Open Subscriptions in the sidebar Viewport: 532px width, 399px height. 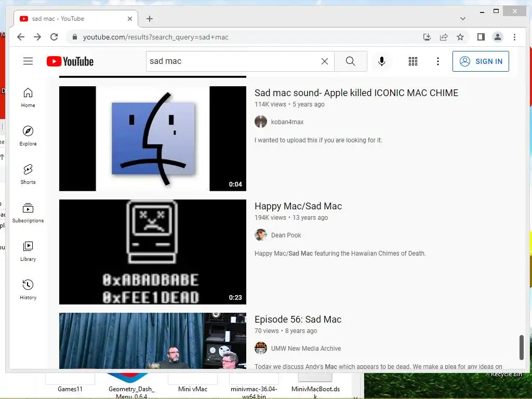pos(28,212)
